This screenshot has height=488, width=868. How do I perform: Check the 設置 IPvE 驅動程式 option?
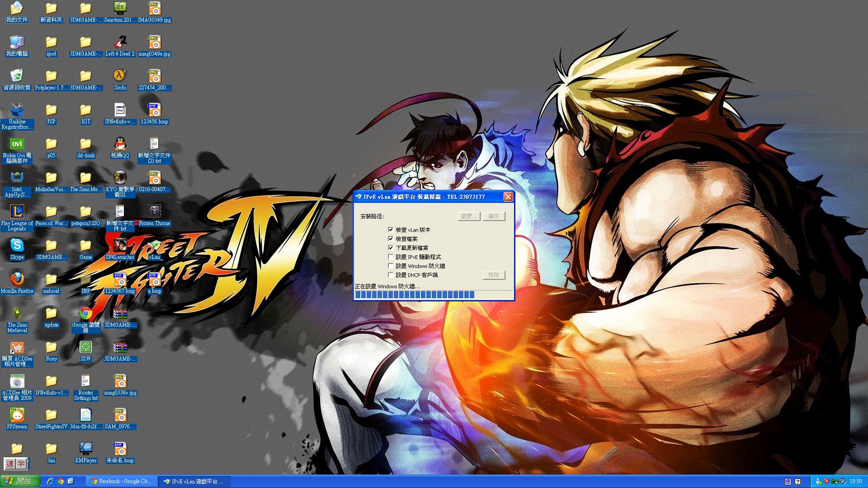click(391, 257)
